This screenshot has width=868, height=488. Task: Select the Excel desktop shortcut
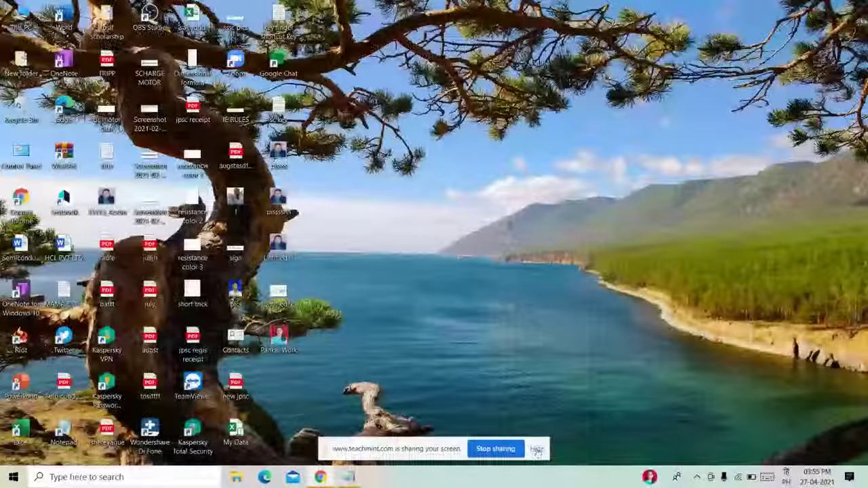tap(21, 433)
